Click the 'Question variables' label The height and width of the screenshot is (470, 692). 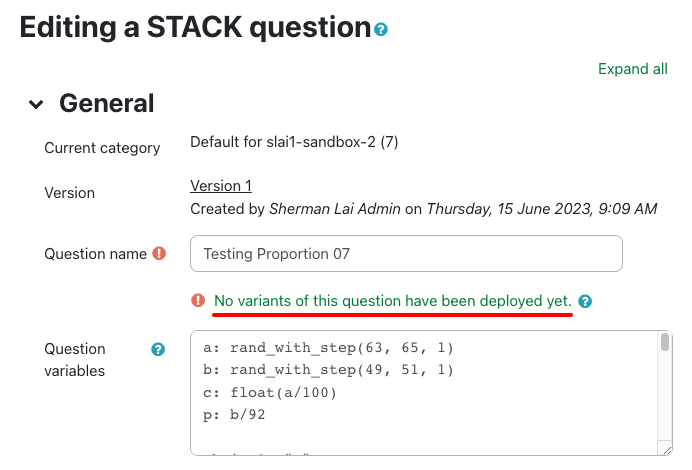point(75,360)
